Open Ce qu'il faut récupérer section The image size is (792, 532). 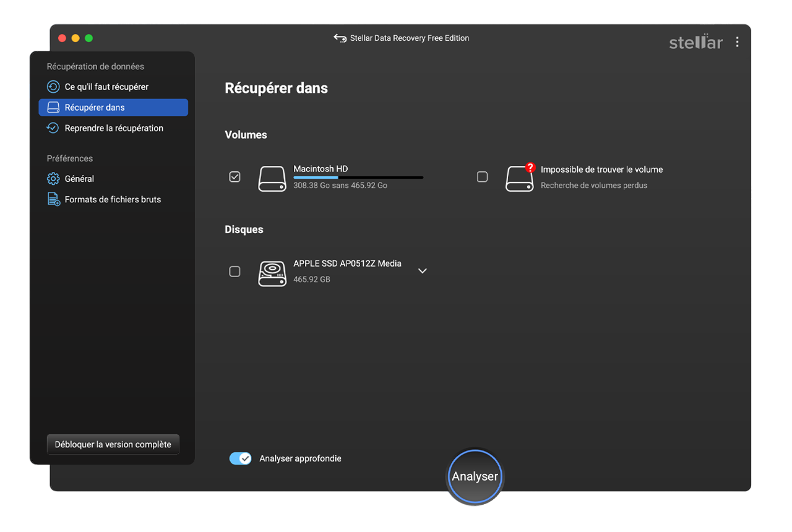113,87
